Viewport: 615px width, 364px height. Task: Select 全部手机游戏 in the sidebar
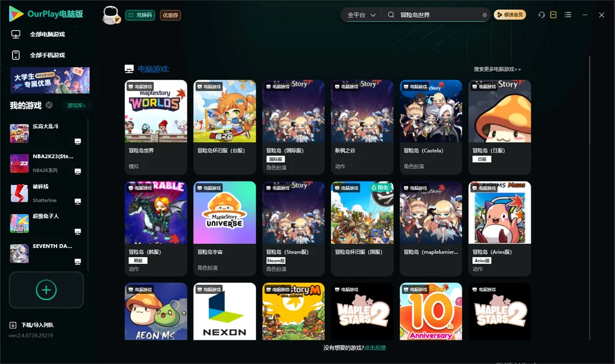click(47, 55)
